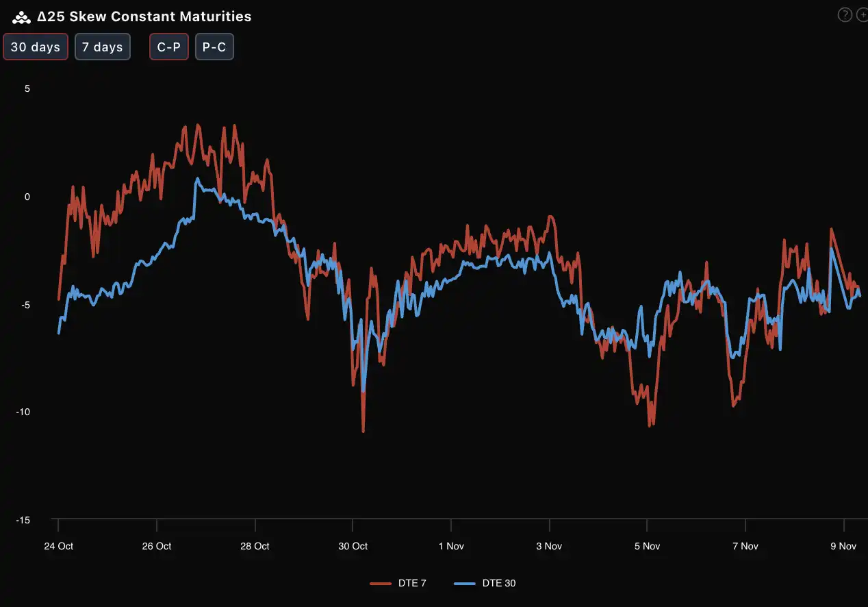Image resolution: width=868 pixels, height=607 pixels.
Task: Click the blue DTE 30 legend line marker
Action: [465, 584]
